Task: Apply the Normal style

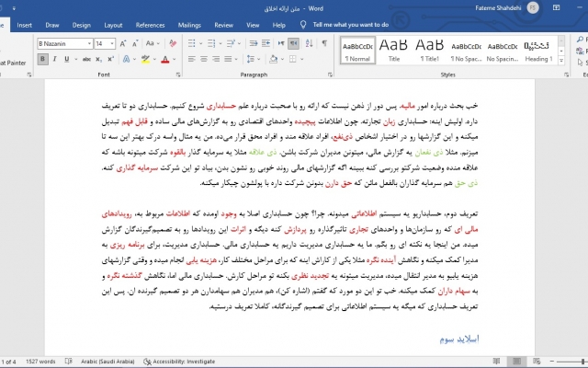Action: click(357, 51)
